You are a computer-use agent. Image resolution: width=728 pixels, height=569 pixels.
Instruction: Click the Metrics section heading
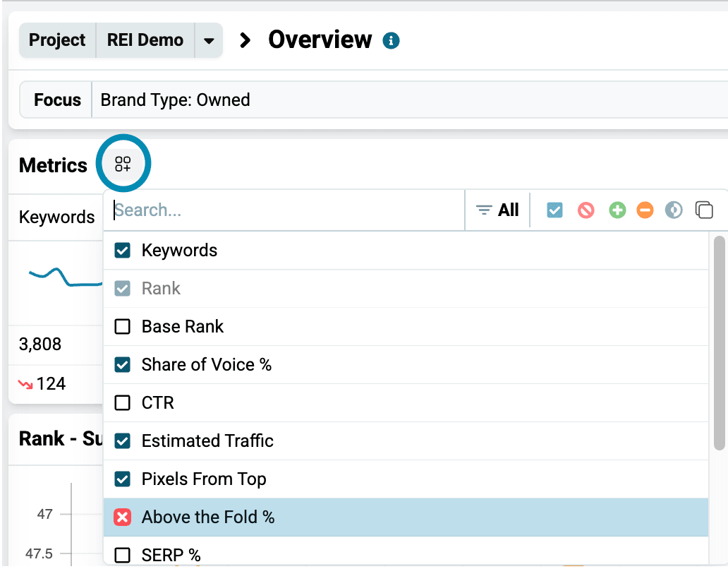point(53,165)
